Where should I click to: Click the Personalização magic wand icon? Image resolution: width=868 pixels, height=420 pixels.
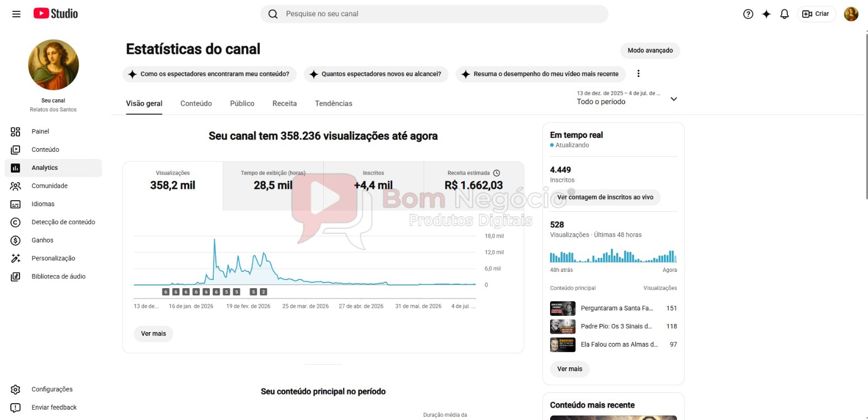coord(15,258)
